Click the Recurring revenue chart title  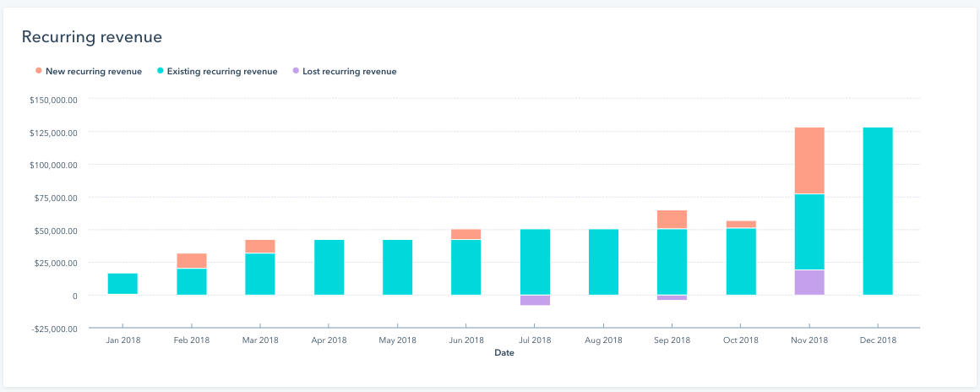[x=91, y=37]
